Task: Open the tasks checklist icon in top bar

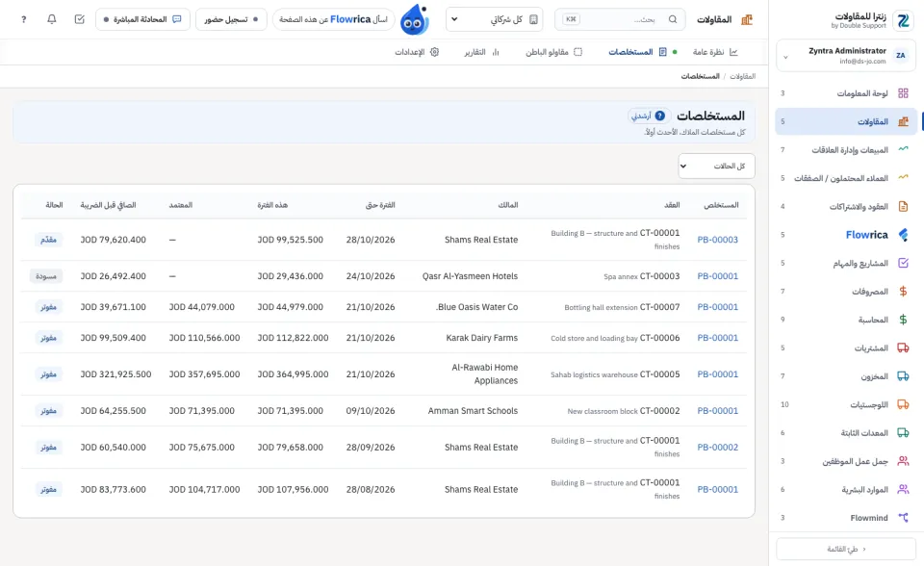Action: pos(80,19)
